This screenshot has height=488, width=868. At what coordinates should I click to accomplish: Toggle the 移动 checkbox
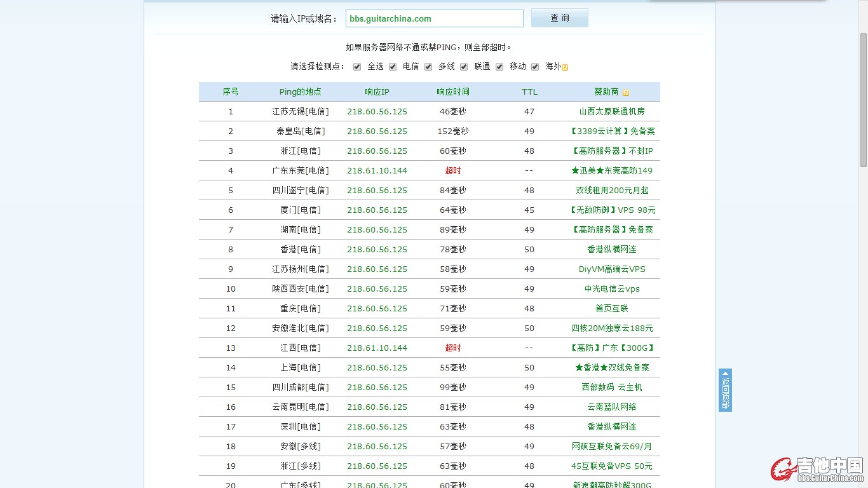(x=499, y=67)
